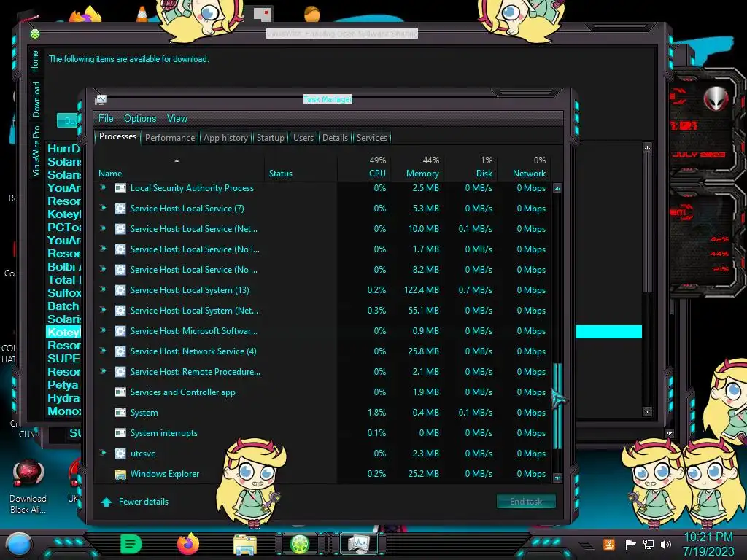Screen dimensions: 747x560
Task: Expand Service Host: Remote Procedure...
Action: 102,371
